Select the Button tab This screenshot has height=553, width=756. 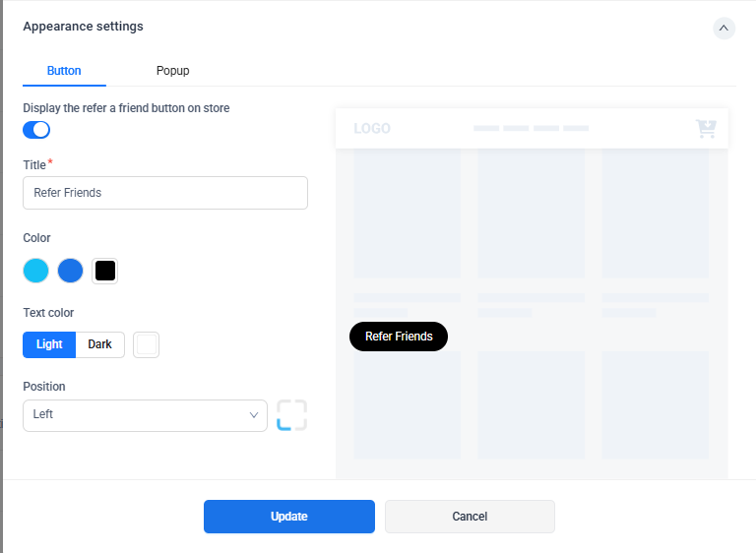[x=64, y=71]
